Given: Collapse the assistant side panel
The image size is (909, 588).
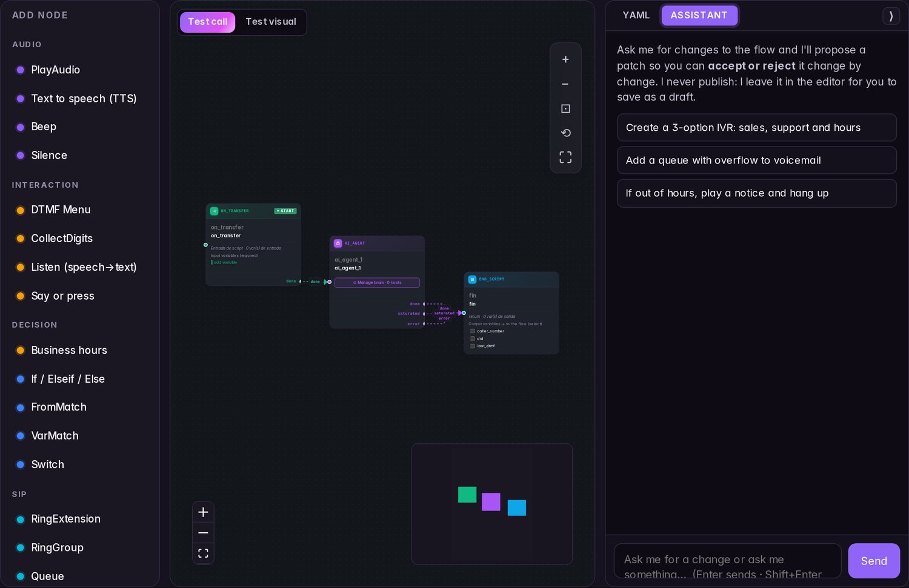Looking at the screenshot, I should pos(891,16).
